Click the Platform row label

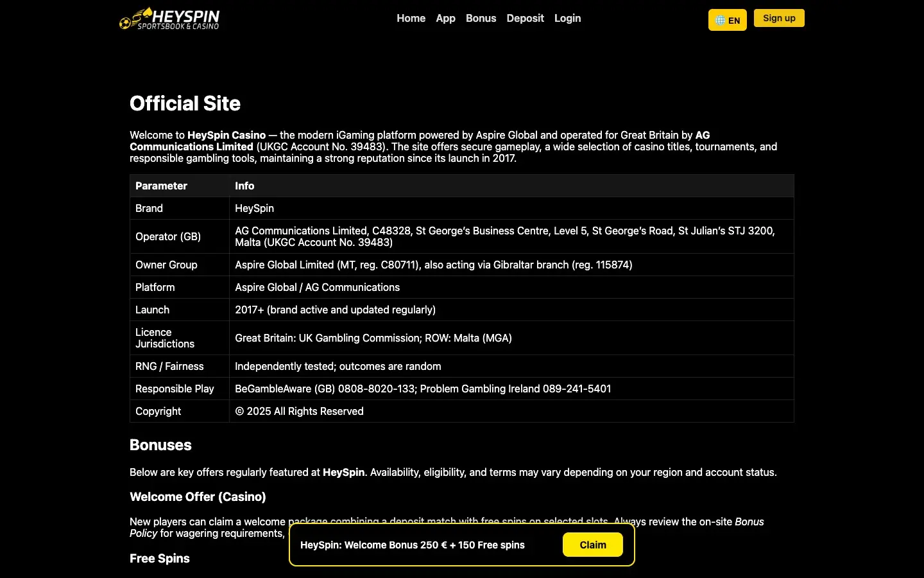[180, 287]
